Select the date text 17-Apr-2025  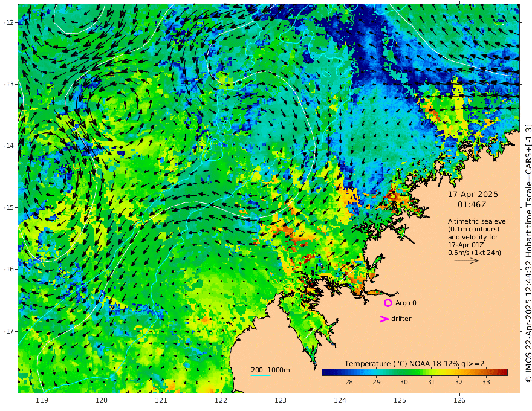(x=473, y=194)
